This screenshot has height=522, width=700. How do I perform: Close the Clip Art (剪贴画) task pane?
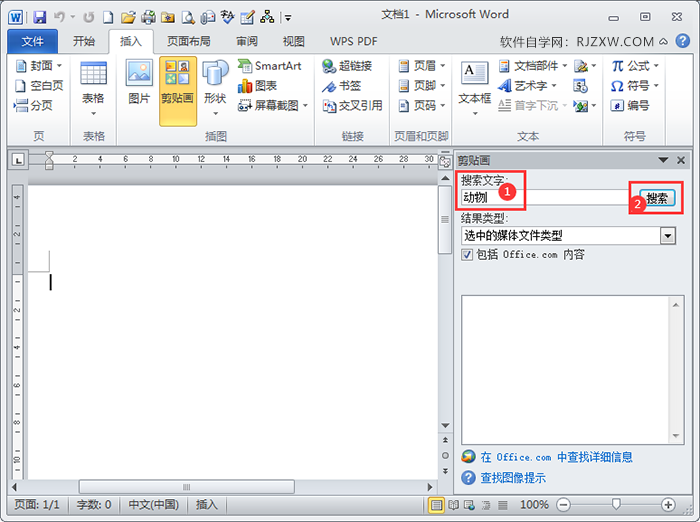pyautogui.click(x=681, y=160)
